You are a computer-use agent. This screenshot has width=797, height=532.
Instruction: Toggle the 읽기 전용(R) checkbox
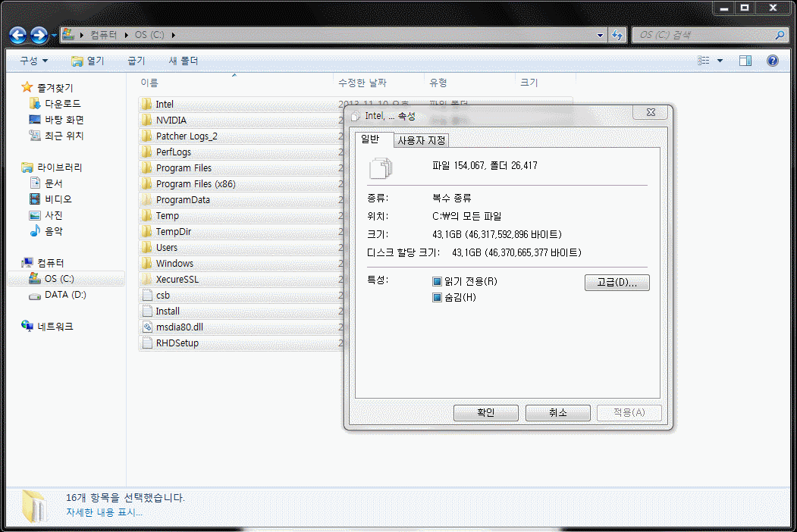437,282
